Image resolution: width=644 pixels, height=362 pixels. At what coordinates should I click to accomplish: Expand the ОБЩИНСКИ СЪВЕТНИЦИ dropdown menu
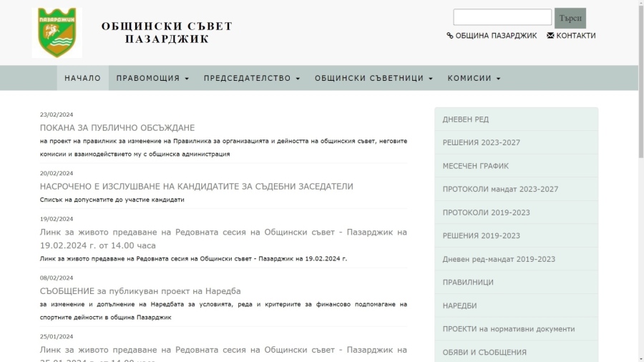374,78
